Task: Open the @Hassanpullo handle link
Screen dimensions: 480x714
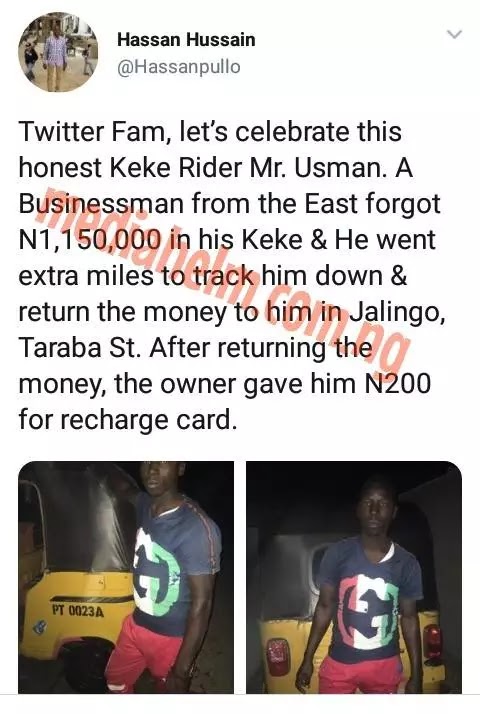Action: [179, 67]
